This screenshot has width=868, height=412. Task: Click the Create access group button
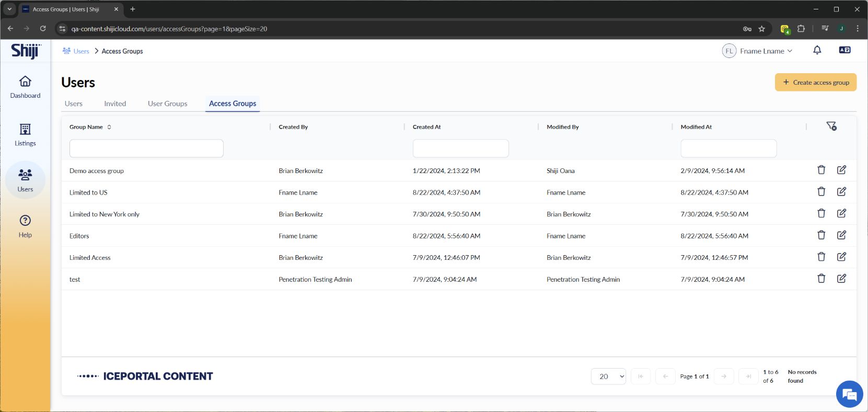click(815, 82)
